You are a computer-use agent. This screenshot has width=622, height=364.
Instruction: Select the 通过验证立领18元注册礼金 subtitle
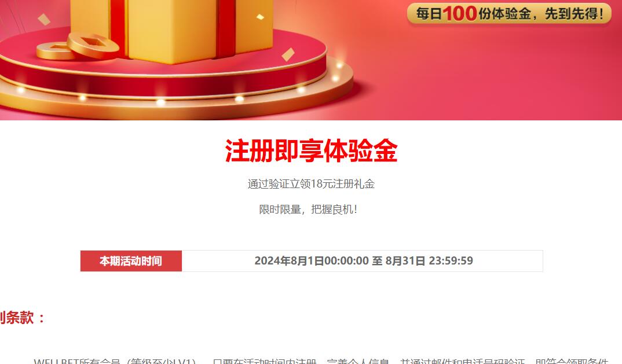pyautogui.click(x=311, y=184)
